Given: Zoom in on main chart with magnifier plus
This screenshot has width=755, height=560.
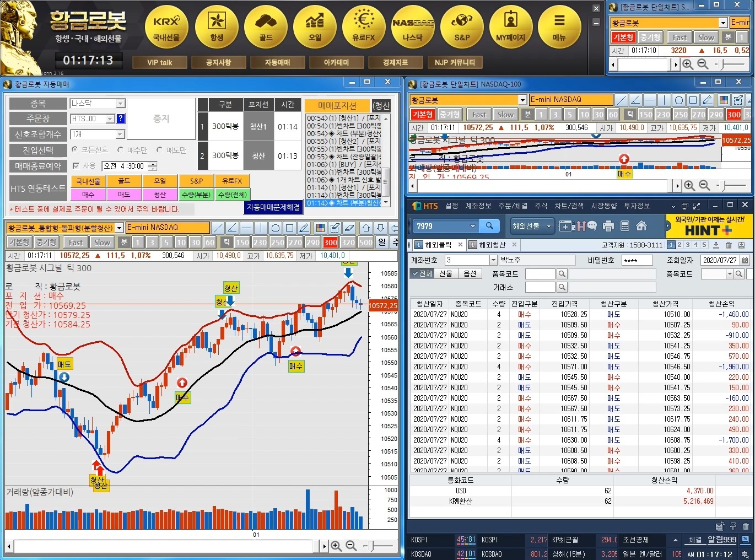Looking at the screenshot, I should pos(336,546).
